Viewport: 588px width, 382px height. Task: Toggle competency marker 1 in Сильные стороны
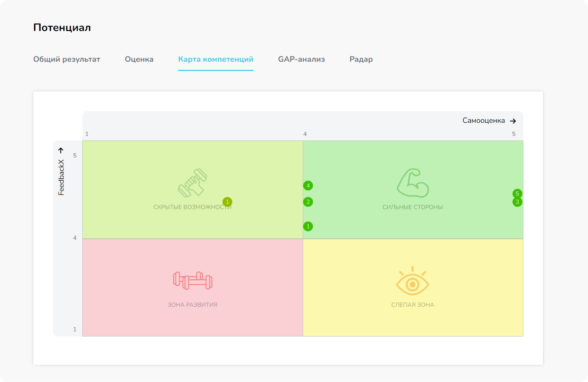pyautogui.click(x=308, y=226)
